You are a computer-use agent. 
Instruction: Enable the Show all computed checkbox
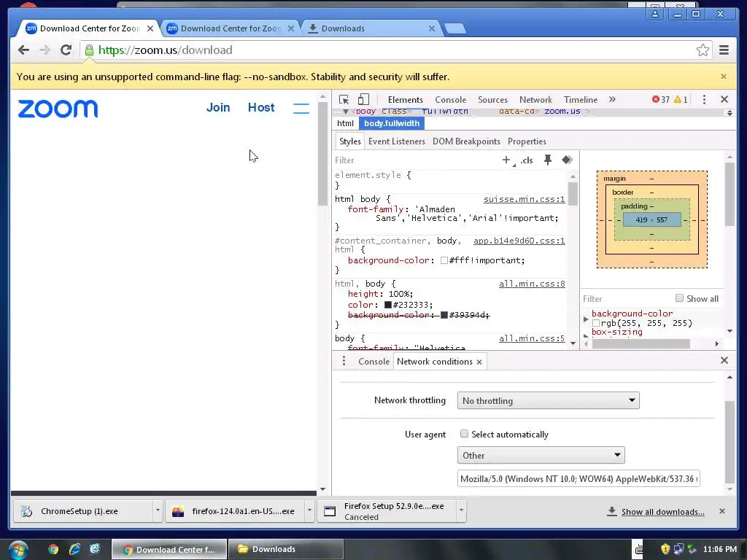click(679, 298)
